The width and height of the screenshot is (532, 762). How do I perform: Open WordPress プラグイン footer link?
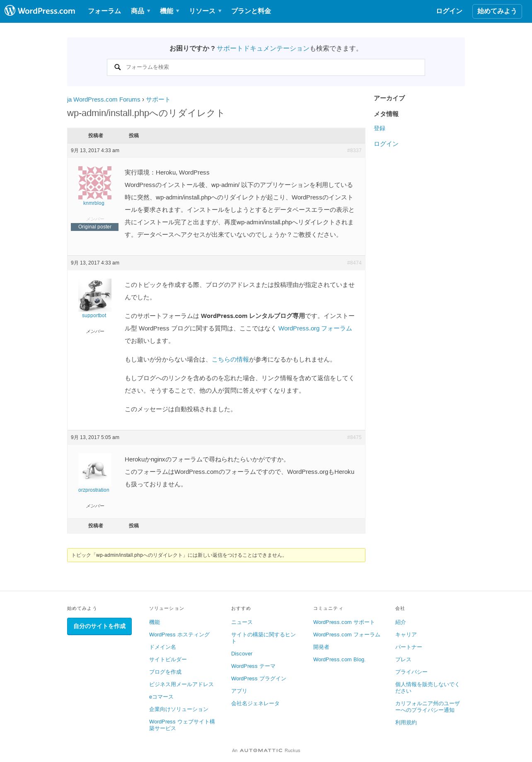point(259,679)
